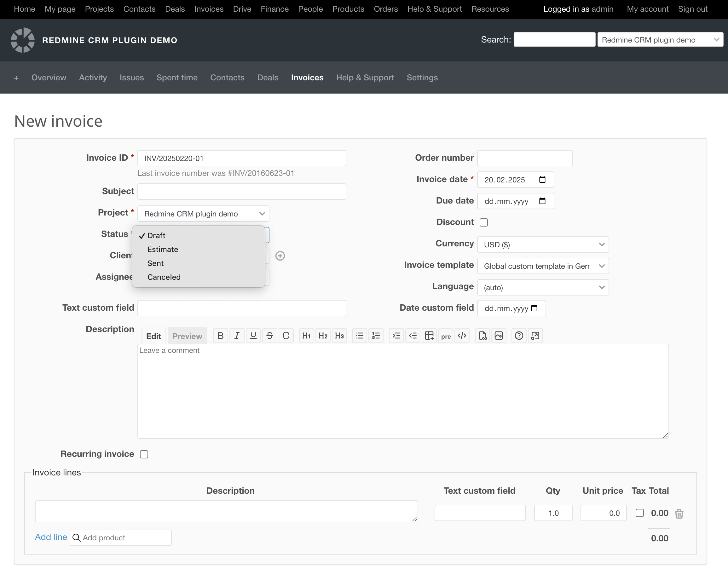Select Estimate from the status list
The height and width of the screenshot is (569, 728).
point(163,249)
